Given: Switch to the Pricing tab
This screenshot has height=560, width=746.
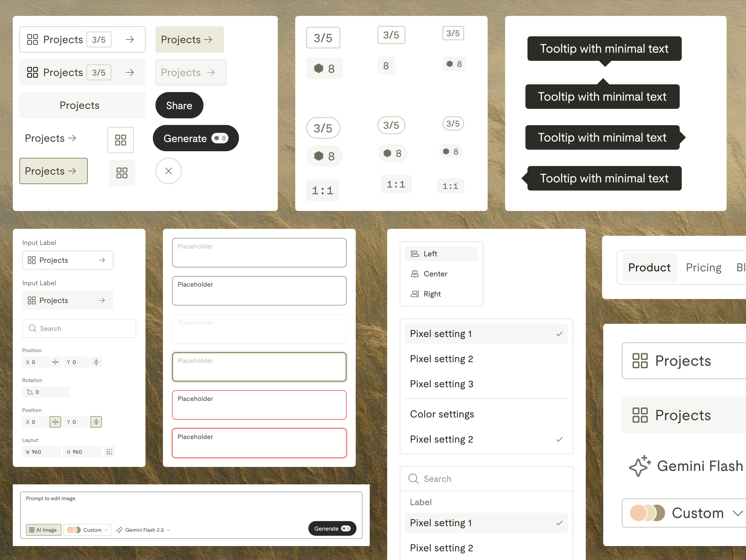Looking at the screenshot, I should 703,267.
